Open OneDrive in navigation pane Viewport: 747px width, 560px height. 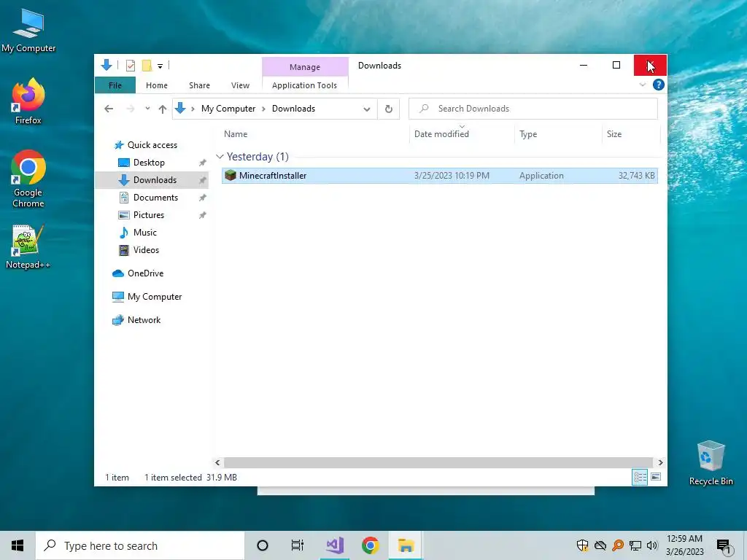[145, 273]
